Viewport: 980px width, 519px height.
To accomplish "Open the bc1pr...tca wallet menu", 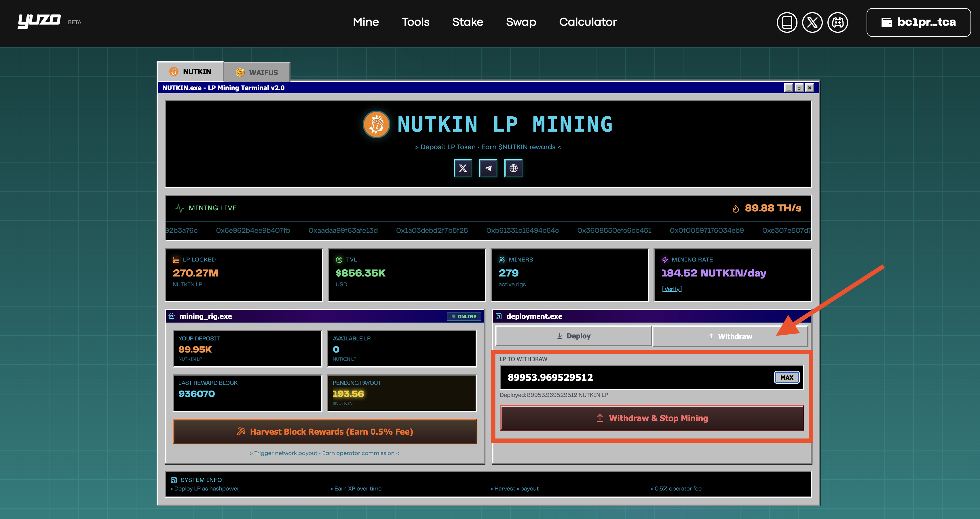I will [x=918, y=22].
